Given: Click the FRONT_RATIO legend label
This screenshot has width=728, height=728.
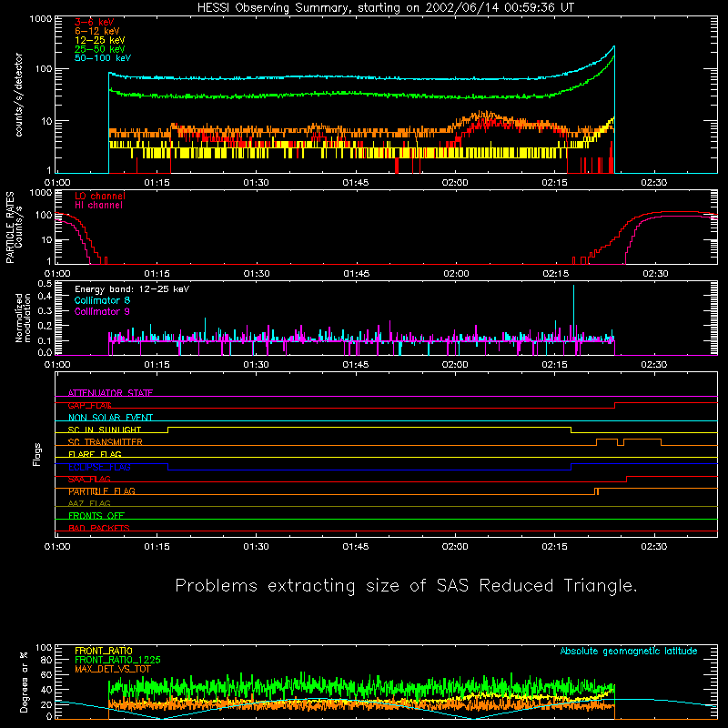Looking at the screenshot, I should pyautogui.click(x=104, y=651).
